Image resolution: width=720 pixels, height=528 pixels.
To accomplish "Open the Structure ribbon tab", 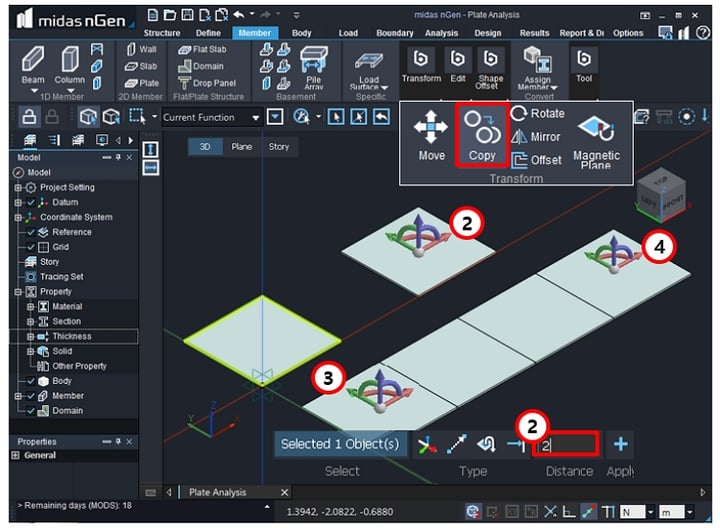I will [x=162, y=33].
